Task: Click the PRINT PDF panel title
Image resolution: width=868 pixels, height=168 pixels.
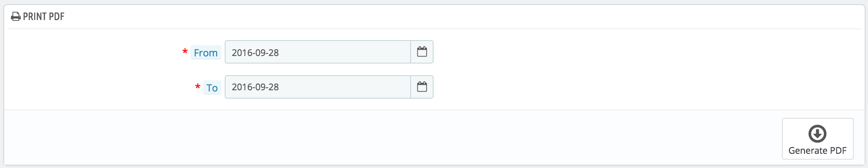Action: 43,17
